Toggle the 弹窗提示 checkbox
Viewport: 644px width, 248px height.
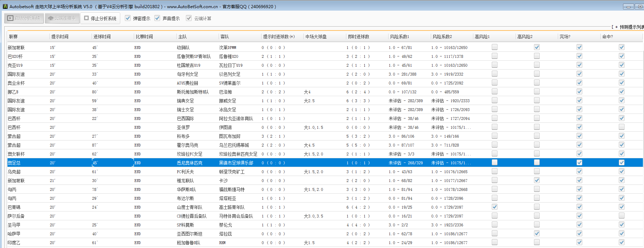[x=128, y=18]
